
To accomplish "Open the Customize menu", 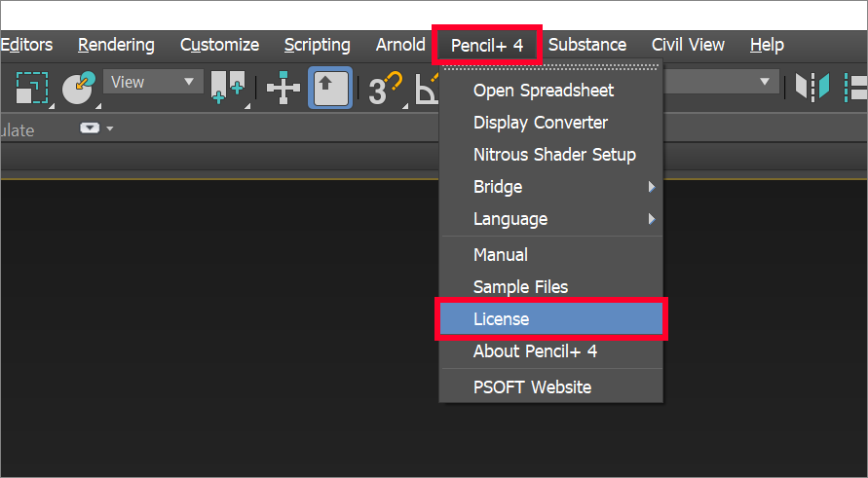I will tap(220, 45).
